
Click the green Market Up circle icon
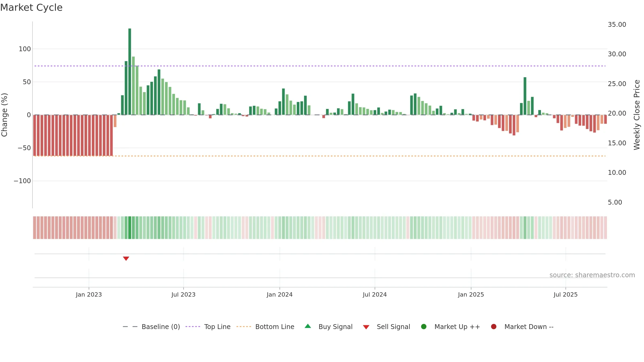coord(424,327)
